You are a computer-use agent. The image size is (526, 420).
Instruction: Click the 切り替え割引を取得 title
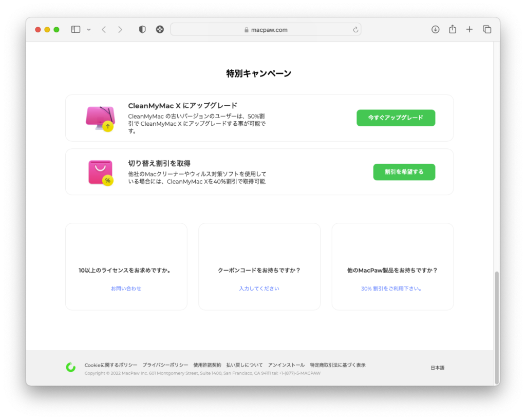[x=159, y=163]
